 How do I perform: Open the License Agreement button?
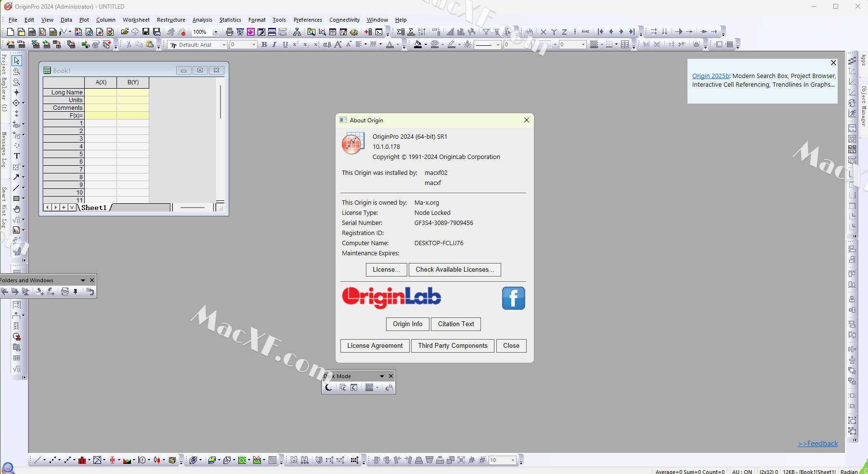coord(375,346)
